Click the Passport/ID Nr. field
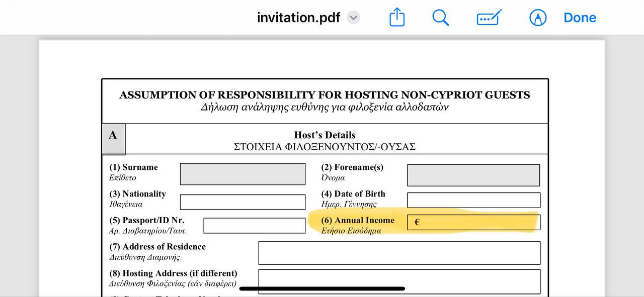Image resolution: width=644 pixels, height=297 pixels. pos(254,226)
